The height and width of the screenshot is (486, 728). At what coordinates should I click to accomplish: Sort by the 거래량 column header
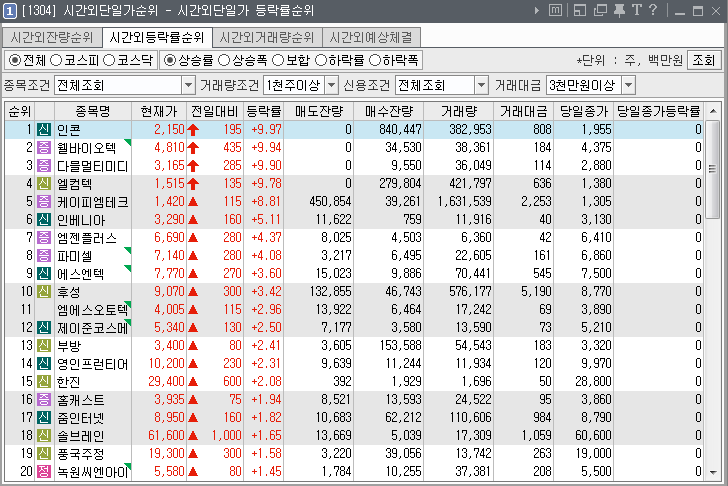point(458,111)
